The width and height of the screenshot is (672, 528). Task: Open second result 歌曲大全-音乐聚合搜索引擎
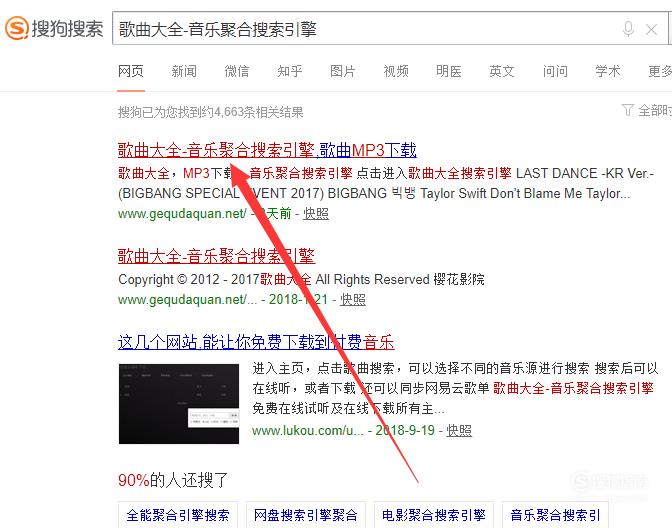tap(216, 256)
